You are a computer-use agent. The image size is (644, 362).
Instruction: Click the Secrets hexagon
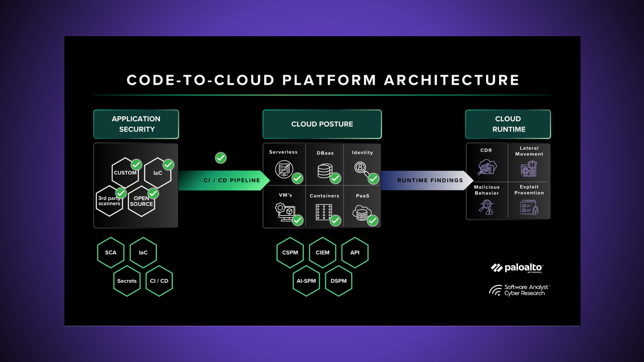click(127, 281)
